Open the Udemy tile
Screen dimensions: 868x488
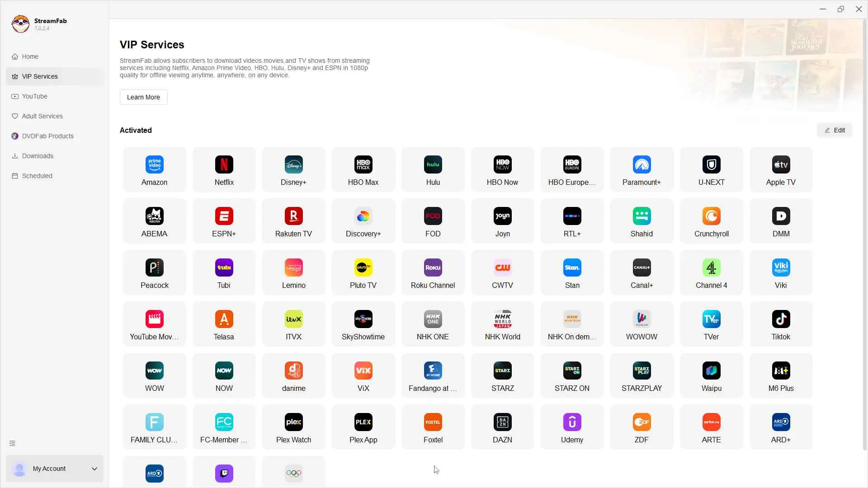coord(572,427)
